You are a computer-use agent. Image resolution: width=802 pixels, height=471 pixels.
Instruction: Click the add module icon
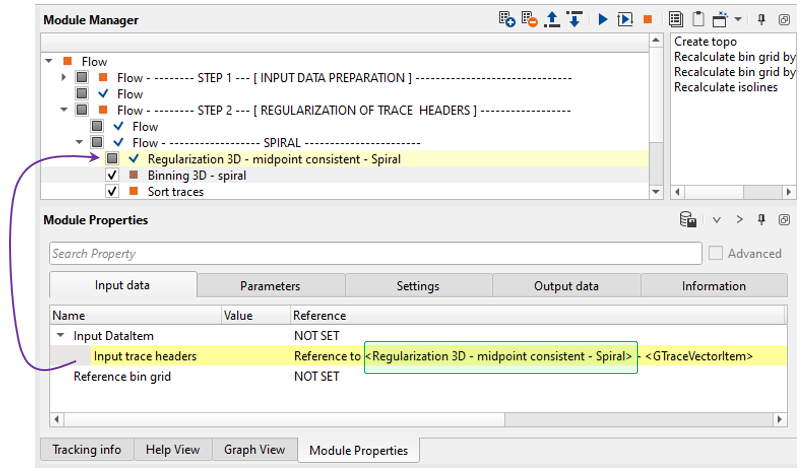[507, 19]
